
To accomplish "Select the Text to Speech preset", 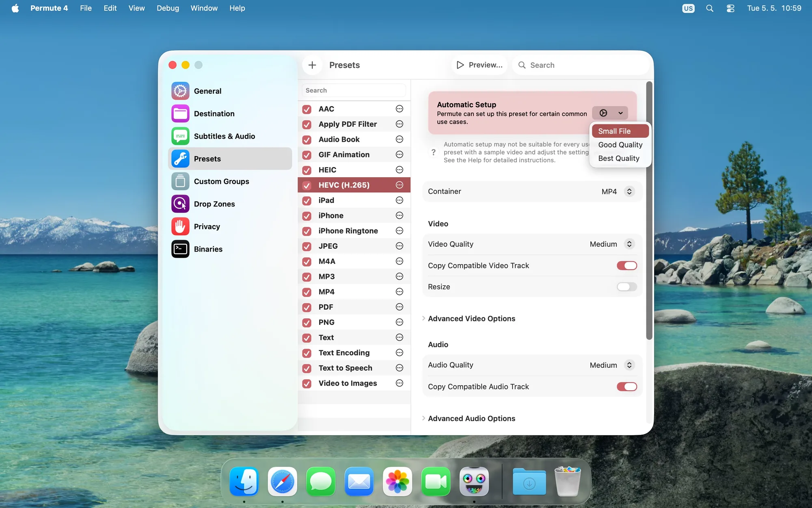I will click(x=354, y=368).
